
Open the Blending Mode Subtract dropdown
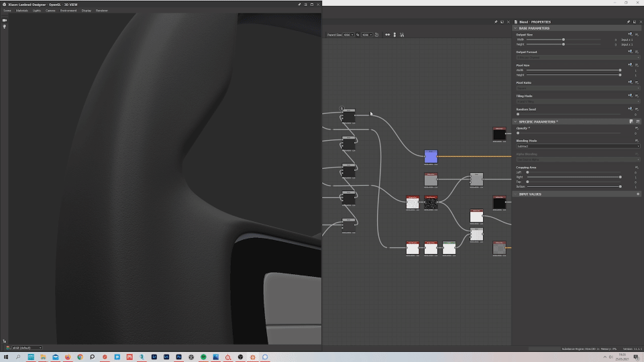tap(578, 146)
